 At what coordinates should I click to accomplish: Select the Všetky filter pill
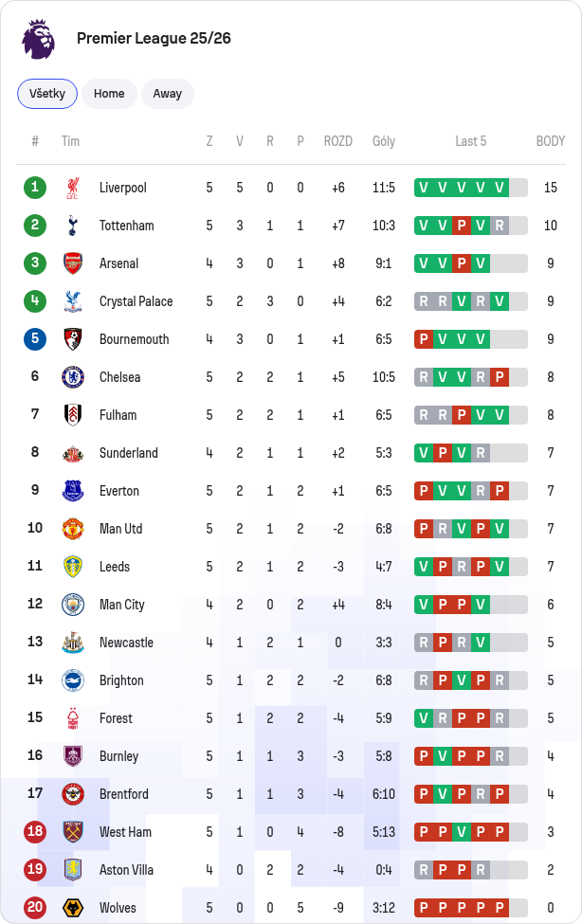pos(47,94)
